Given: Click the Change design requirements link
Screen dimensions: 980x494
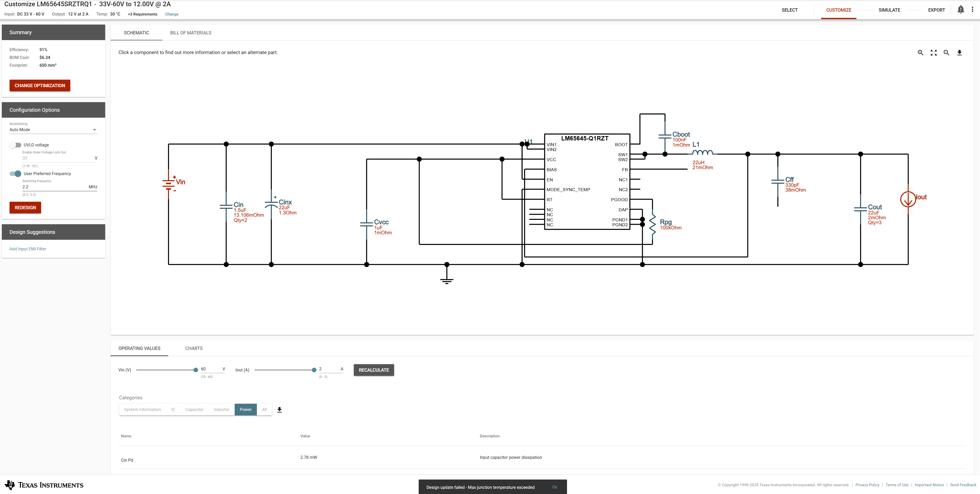Looking at the screenshot, I should tap(172, 14).
